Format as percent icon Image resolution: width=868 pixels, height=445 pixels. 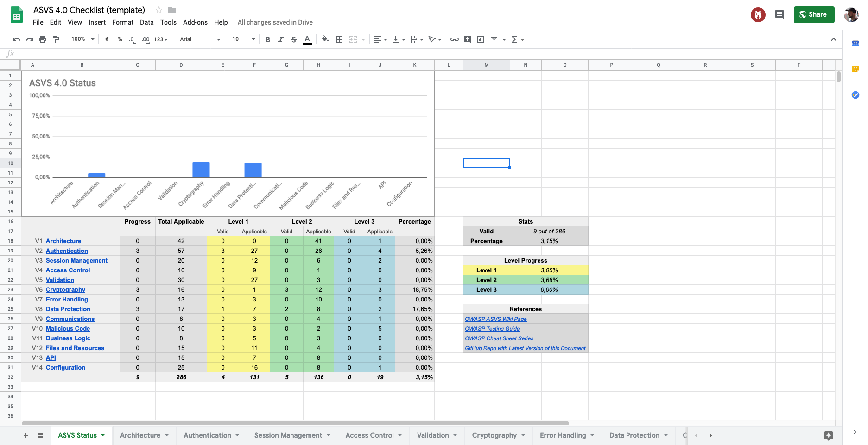click(x=120, y=39)
